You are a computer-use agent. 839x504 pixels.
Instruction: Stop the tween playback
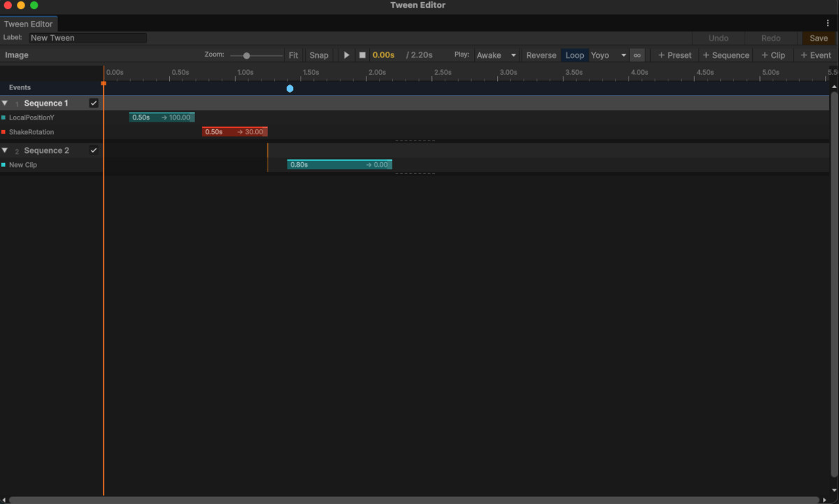(362, 55)
